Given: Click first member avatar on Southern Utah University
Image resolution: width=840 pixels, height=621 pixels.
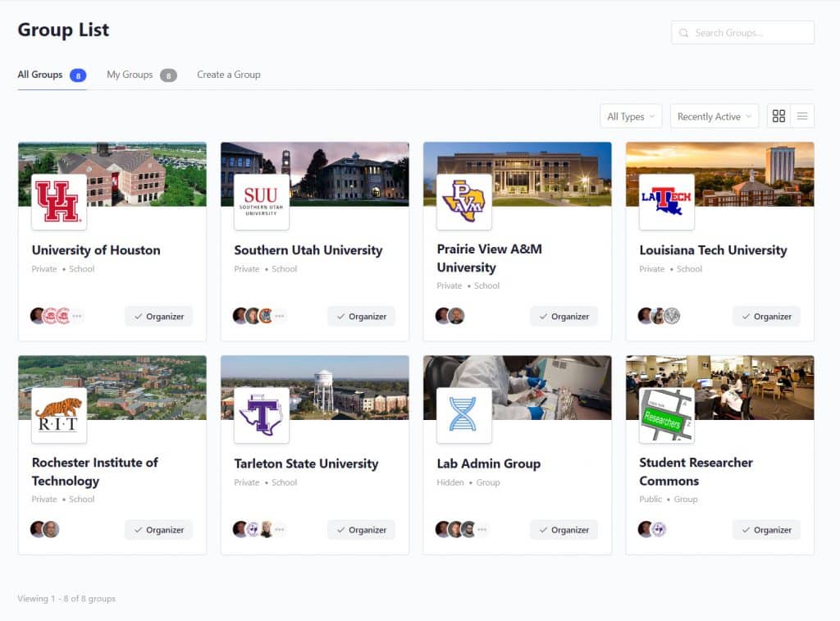Looking at the screenshot, I should (240, 316).
